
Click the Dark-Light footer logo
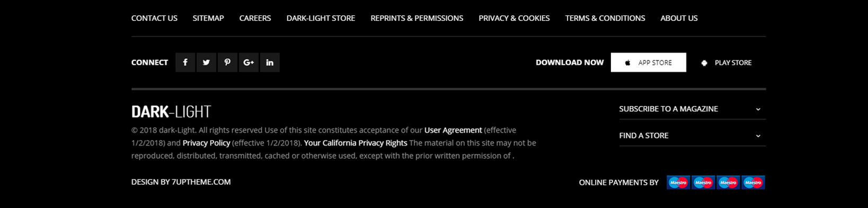tap(171, 112)
